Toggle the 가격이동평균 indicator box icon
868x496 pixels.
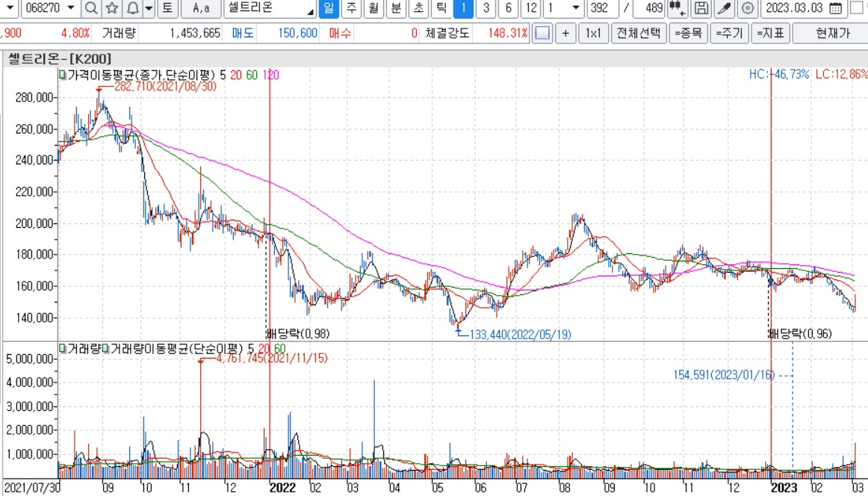click(63, 75)
